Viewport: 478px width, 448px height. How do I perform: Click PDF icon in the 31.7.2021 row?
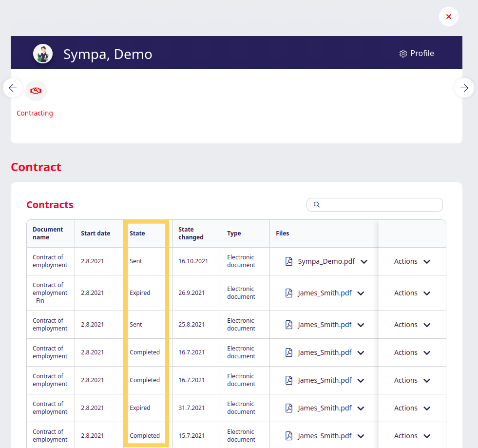(288, 408)
